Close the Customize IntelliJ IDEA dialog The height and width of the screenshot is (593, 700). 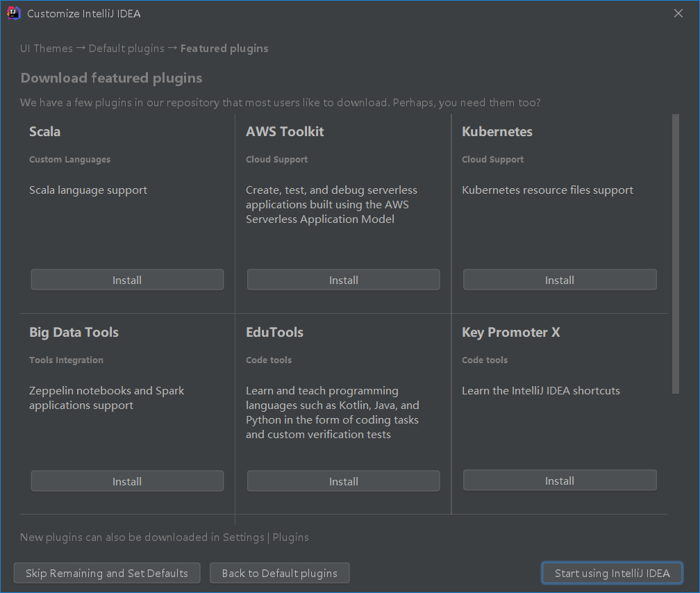coord(678,13)
